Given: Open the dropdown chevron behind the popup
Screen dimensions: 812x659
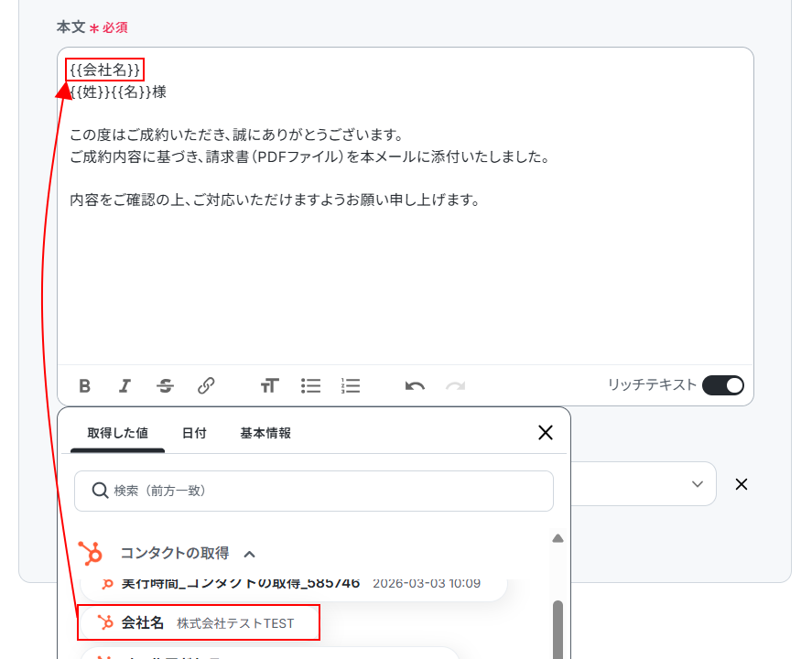Looking at the screenshot, I should (697, 484).
